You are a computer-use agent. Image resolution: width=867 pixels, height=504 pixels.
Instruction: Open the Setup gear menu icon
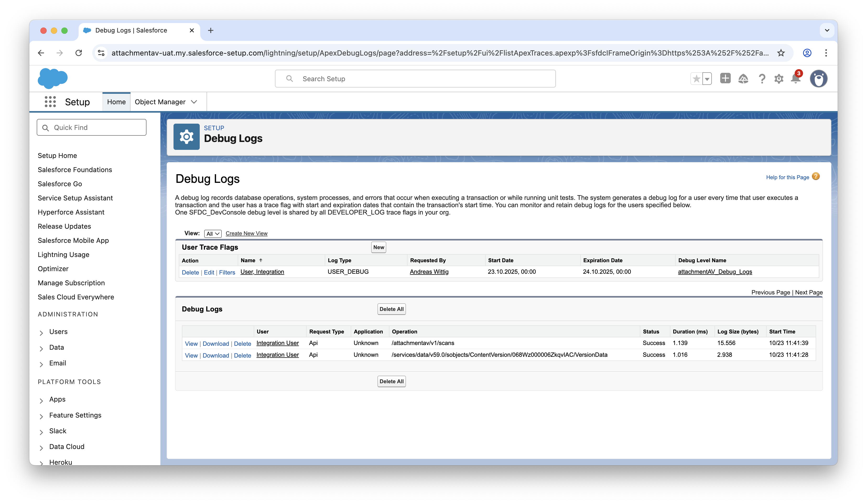pyautogui.click(x=779, y=79)
